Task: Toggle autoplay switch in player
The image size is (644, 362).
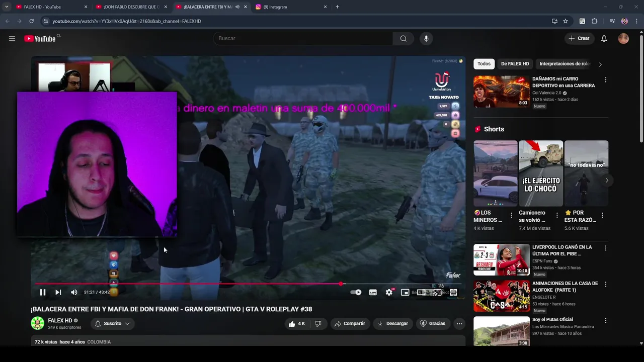Action: click(x=356, y=293)
